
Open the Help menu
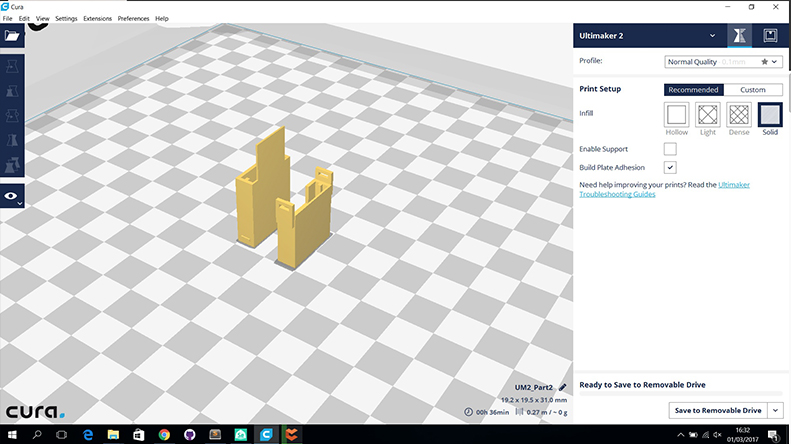161,18
